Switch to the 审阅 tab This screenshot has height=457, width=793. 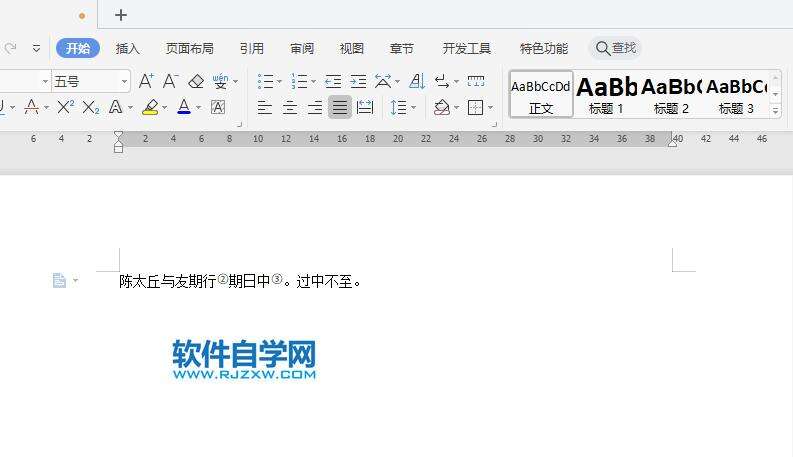point(302,49)
